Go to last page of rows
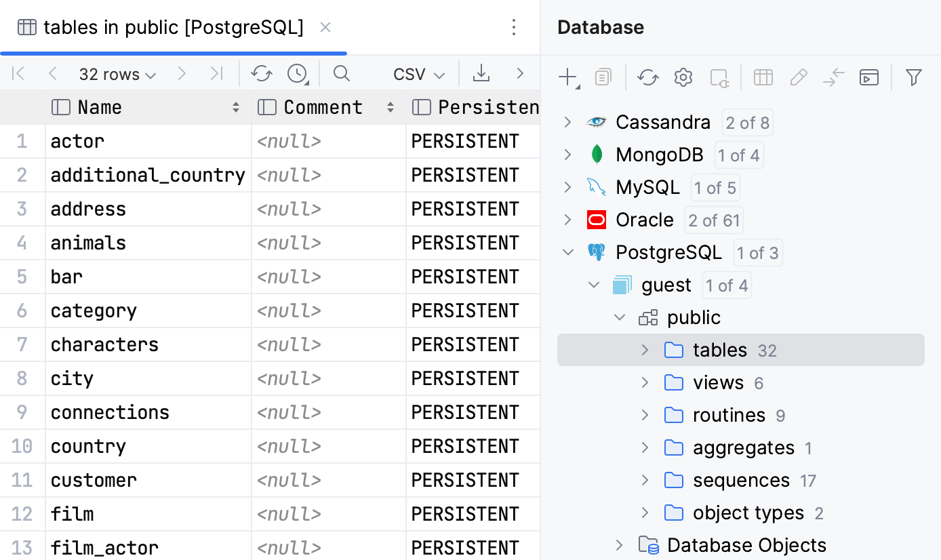 click(x=217, y=73)
